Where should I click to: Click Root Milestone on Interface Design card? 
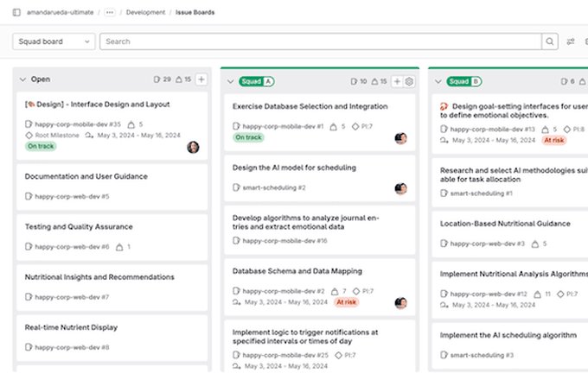pyautogui.click(x=57, y=135)
